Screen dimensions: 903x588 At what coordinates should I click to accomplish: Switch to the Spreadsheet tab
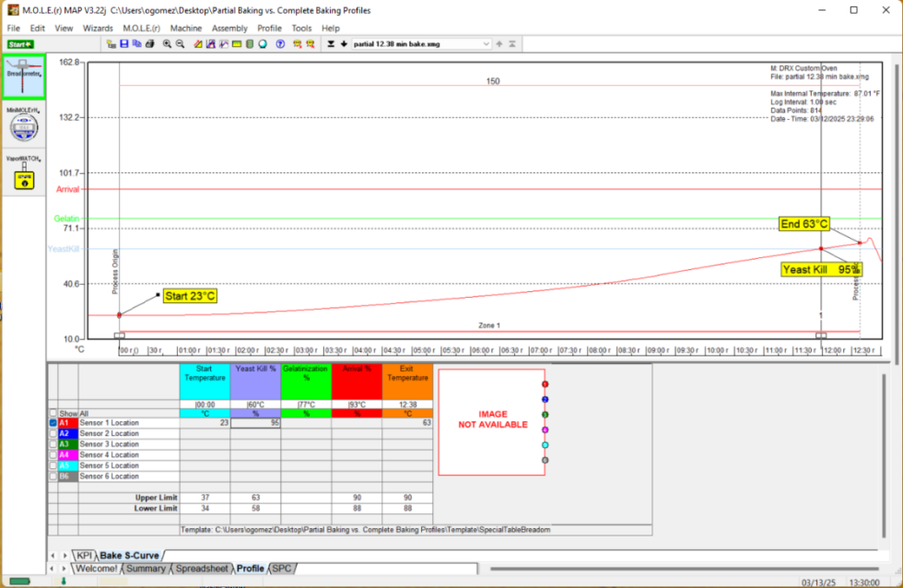coord(205,569)
